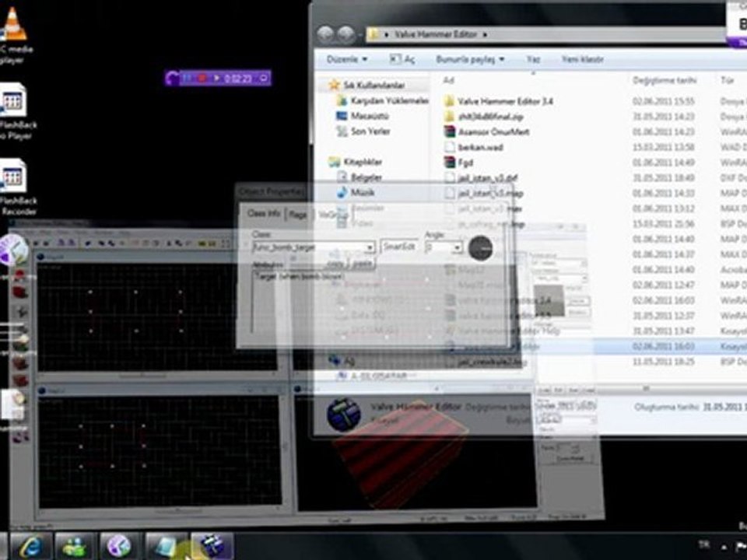Viewport: 747px width, 560px height.
Task: Create a folder with Yeni klasör
Action: (x=582, y=60)
